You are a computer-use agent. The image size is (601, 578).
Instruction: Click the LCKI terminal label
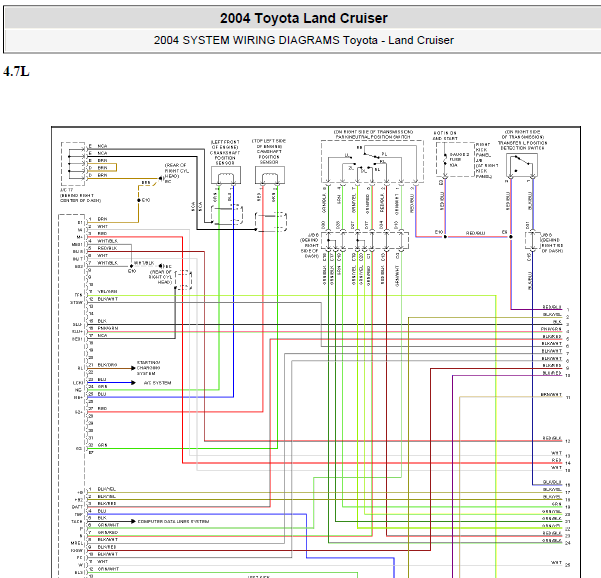pyautogui.click(x=78, y=383)
